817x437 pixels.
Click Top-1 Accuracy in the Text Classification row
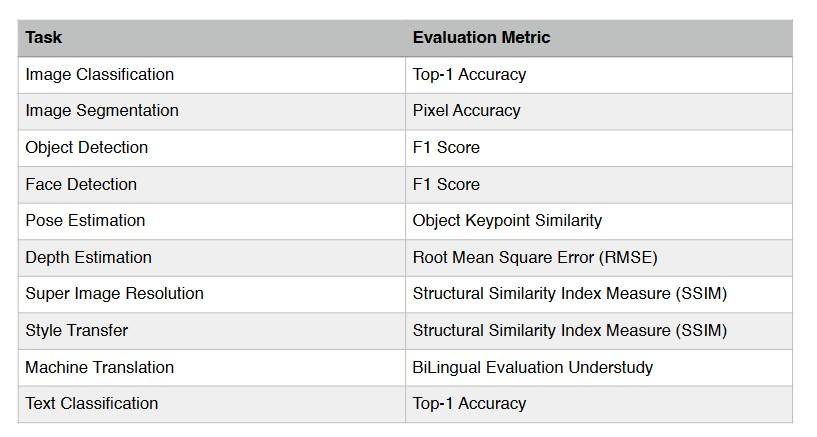pos(469,404)
